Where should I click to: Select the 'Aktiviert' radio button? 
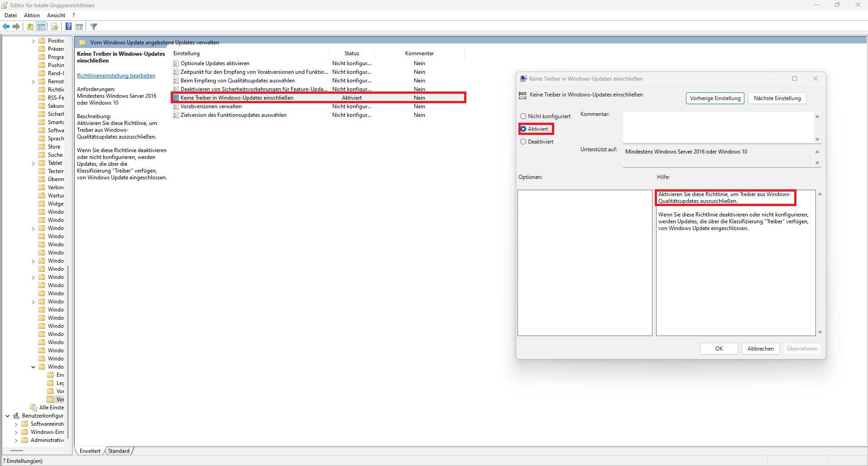tap(523, 129)
